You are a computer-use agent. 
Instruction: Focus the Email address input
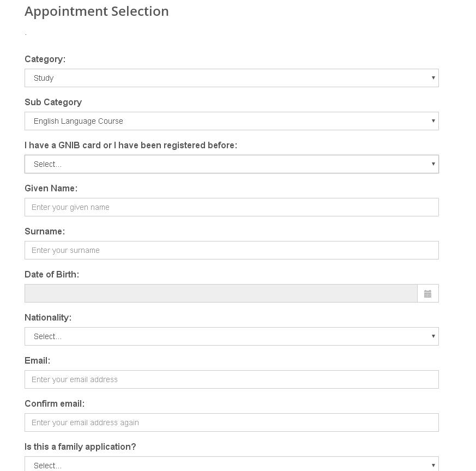click(231, 379)
